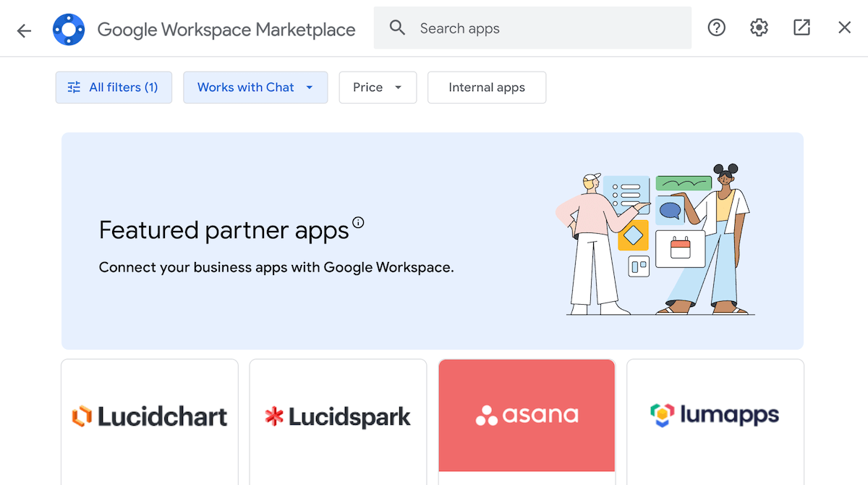This screenshot has height=485, width=868.
Task: Open the Lucidchart app card
Action: (150, 422)
